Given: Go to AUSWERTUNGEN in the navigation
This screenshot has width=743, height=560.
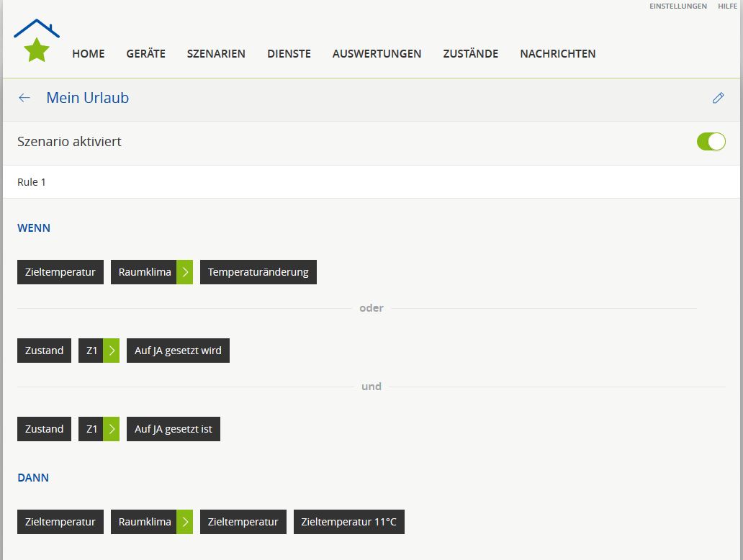Looking at the screenshot, I should 377,54.
